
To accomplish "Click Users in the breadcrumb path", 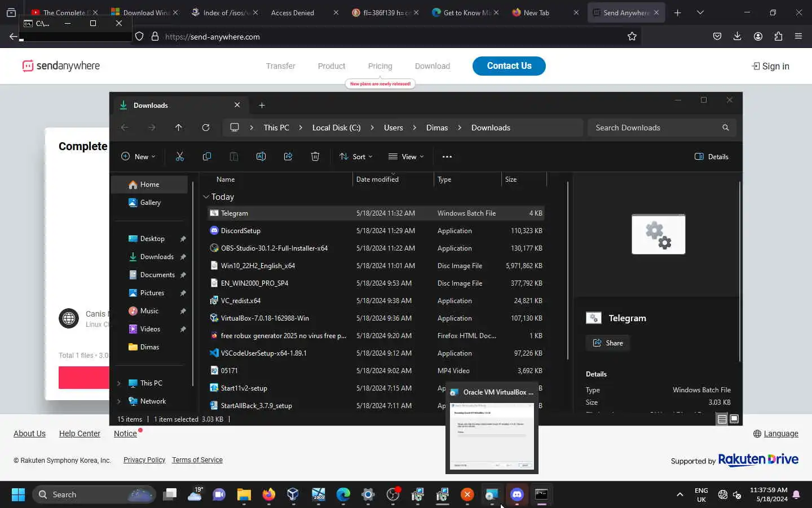I will 393,128.
